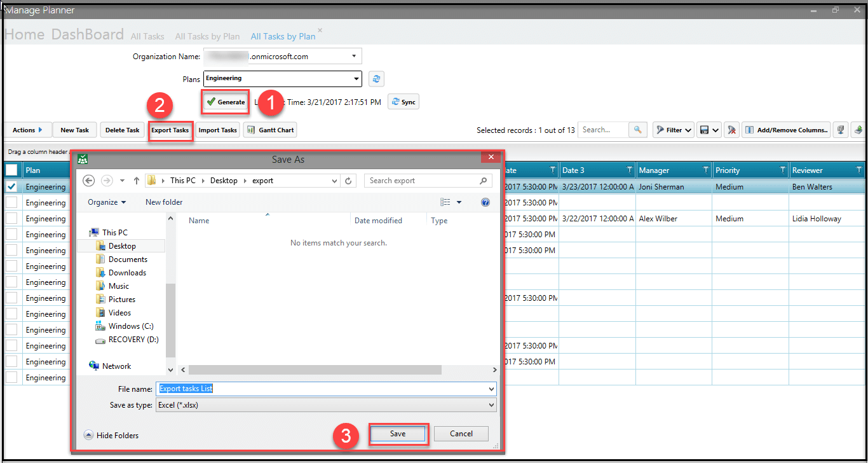Viewport: 868px width, 463px height.
Task: Open the All Tasks tab
Action: tap(147, 36)
